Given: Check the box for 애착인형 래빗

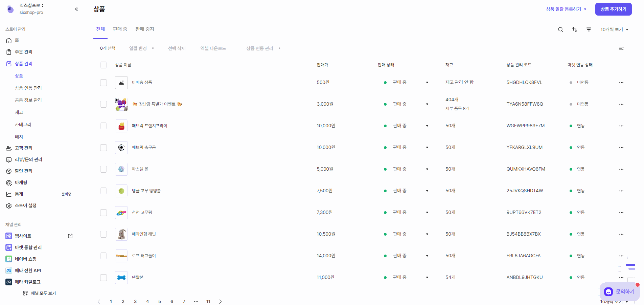Looking at the screenshot, I should (103, 234).
